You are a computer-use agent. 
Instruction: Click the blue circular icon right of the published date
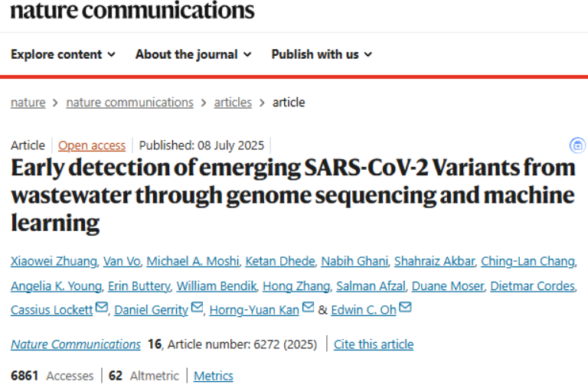coord(578,145)
